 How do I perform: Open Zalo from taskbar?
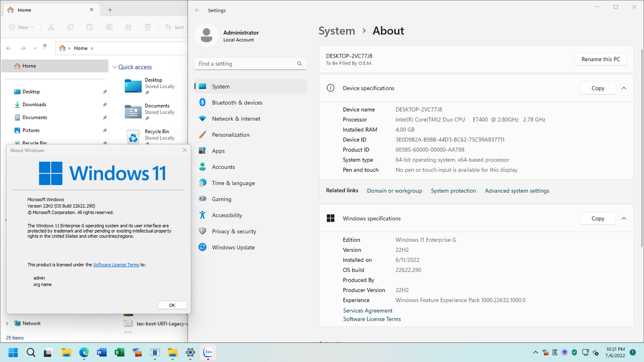pos(208,352)
